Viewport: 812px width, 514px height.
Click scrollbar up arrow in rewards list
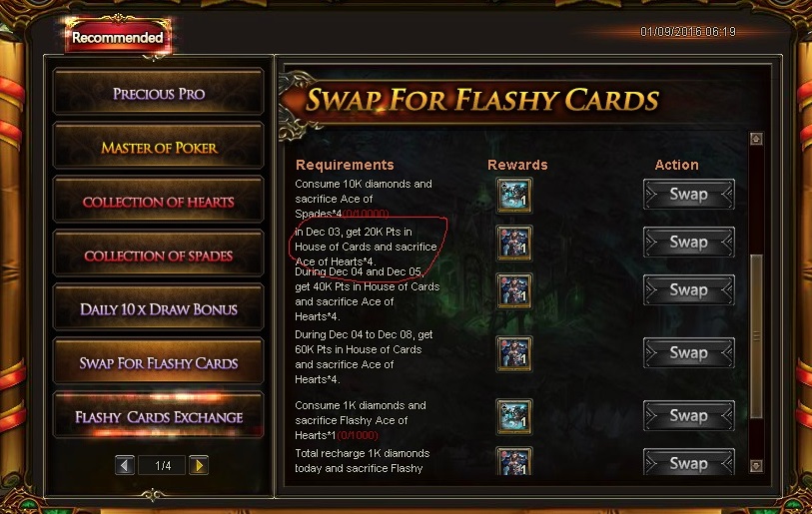tap(756, 139)
